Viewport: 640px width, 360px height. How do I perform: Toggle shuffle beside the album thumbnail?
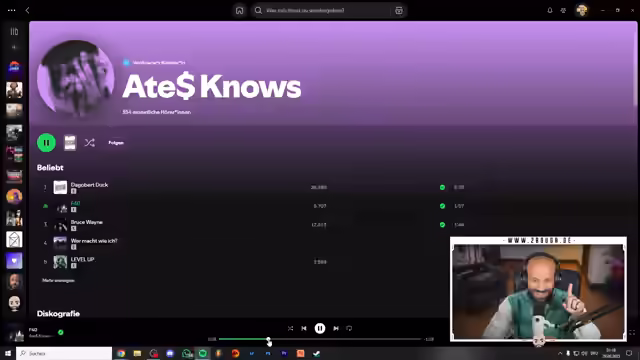[x=90, y=142]
